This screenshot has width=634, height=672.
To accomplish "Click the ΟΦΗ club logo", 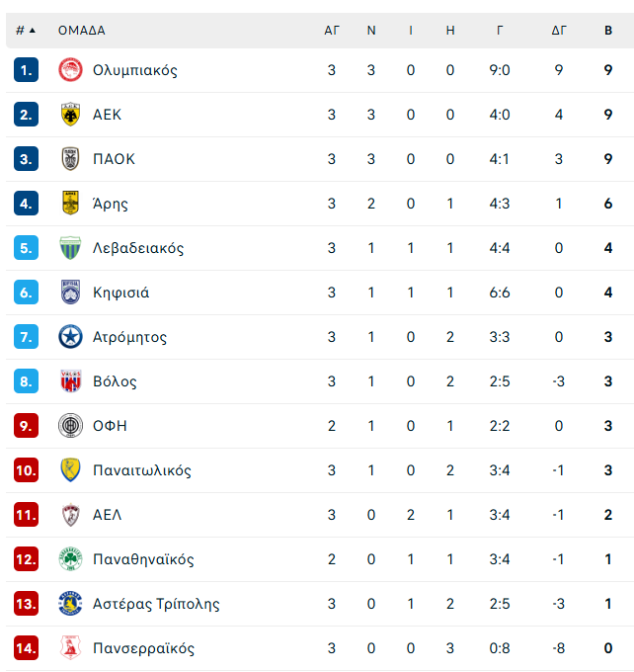I will point(70,426).
